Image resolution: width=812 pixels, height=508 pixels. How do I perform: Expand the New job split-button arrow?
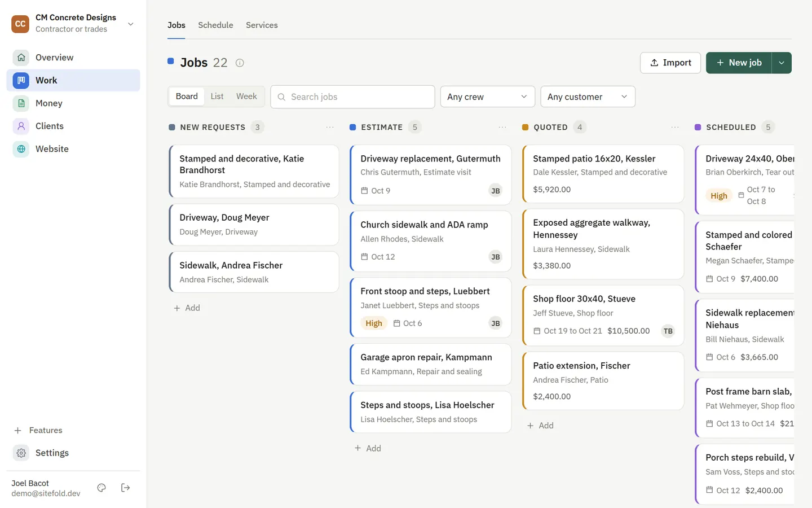[x=782, y=63]
